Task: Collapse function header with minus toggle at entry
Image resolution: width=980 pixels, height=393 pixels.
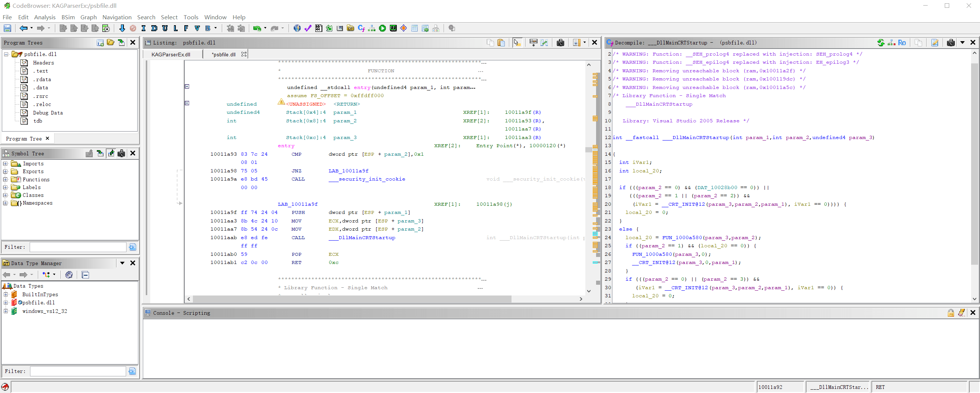Action: (x=187, y=86)
